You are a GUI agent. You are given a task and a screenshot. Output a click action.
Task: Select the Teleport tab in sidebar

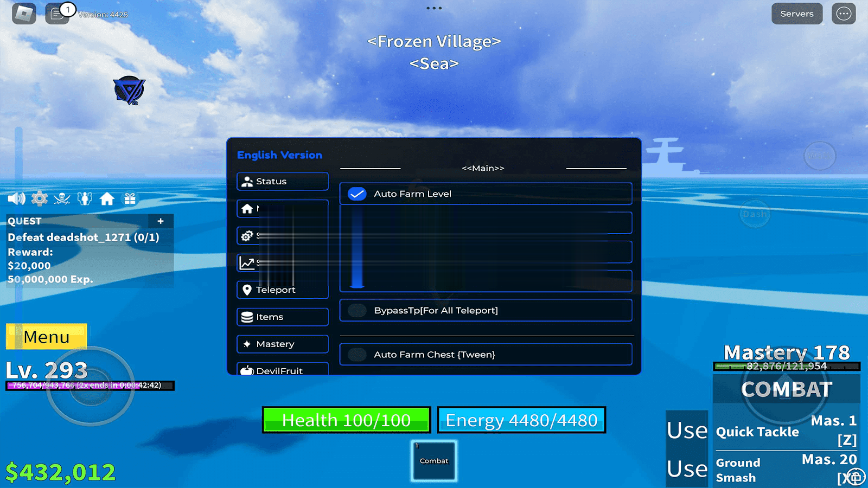click(282, 290)
